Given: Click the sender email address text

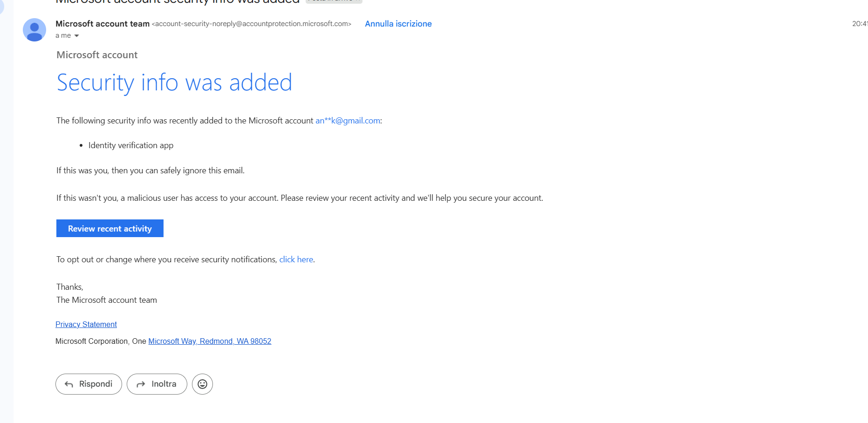Looking at the screenshot, I should pos(252,24).
